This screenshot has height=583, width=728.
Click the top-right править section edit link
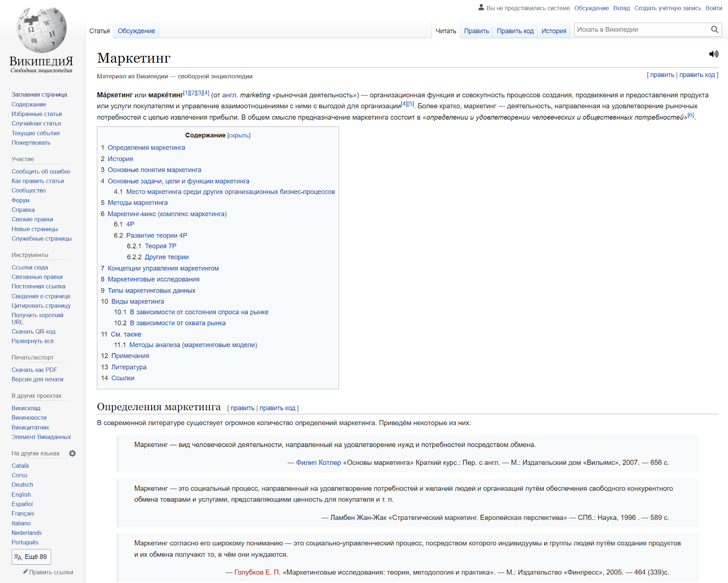point(662,75)
